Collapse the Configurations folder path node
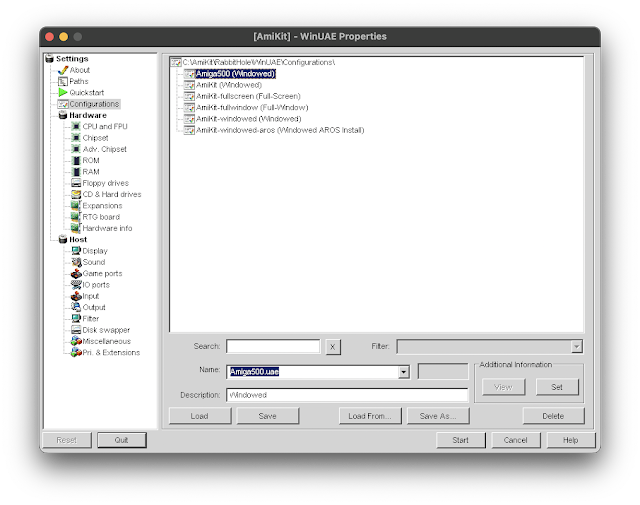Viewport: 640px width, 505px height. coord(176,62)
